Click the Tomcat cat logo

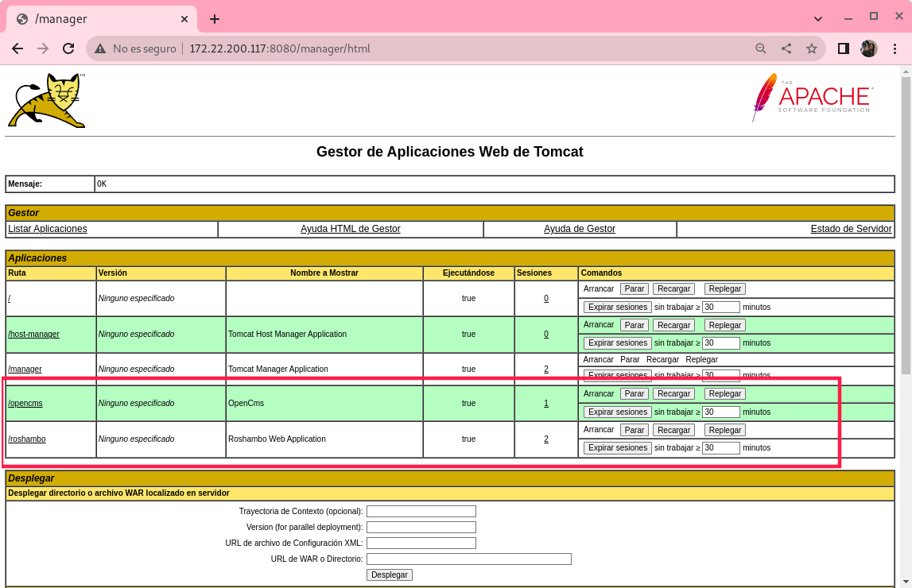click(x=47, y=100)
